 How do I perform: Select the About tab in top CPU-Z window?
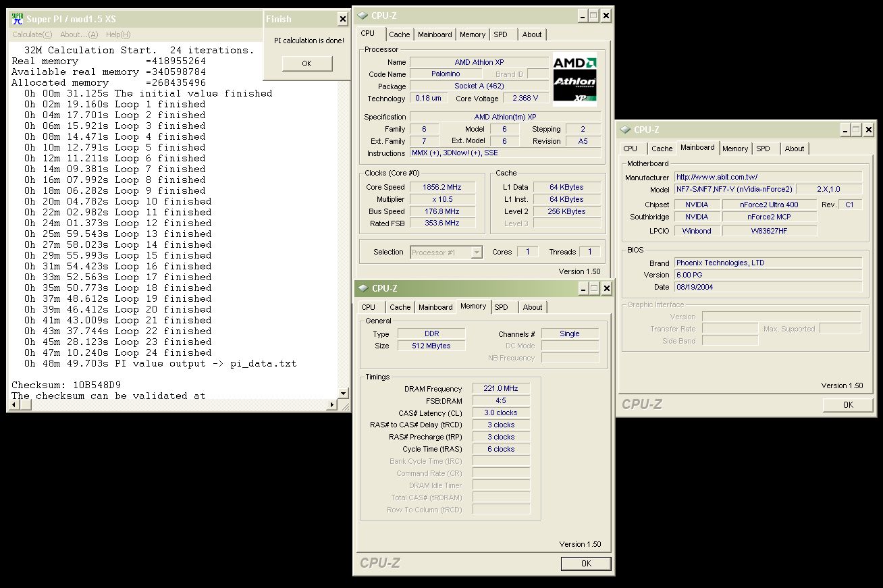pyautogui.click(x=532, y=34)
